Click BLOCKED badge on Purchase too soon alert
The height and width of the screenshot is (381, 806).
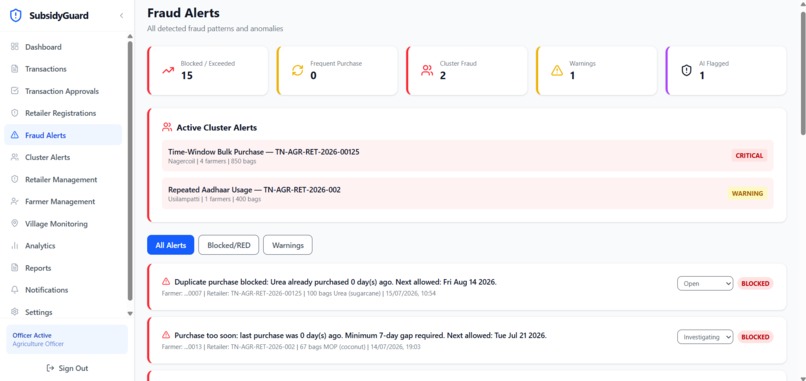pyautogui.click(x=755, y=337)
